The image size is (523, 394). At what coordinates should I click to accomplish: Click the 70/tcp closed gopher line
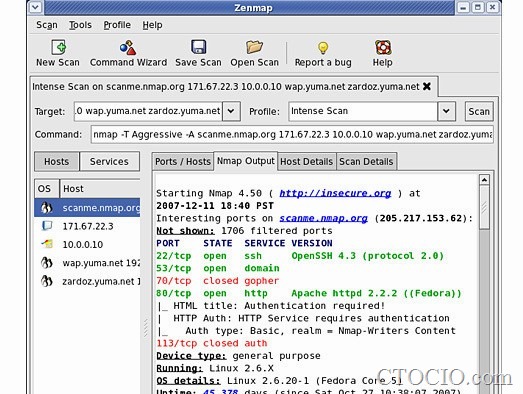point(217,281)
